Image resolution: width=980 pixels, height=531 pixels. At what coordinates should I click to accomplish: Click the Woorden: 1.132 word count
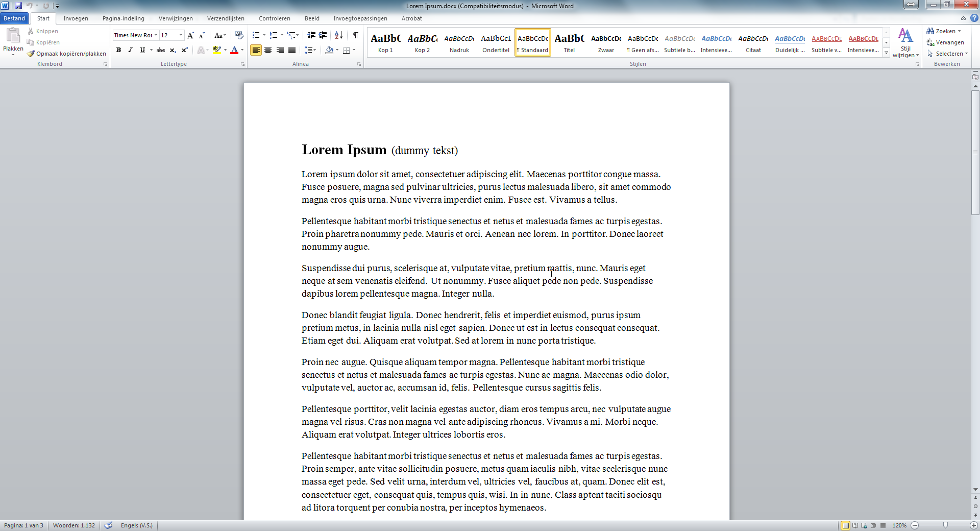[x=74, y=525]
